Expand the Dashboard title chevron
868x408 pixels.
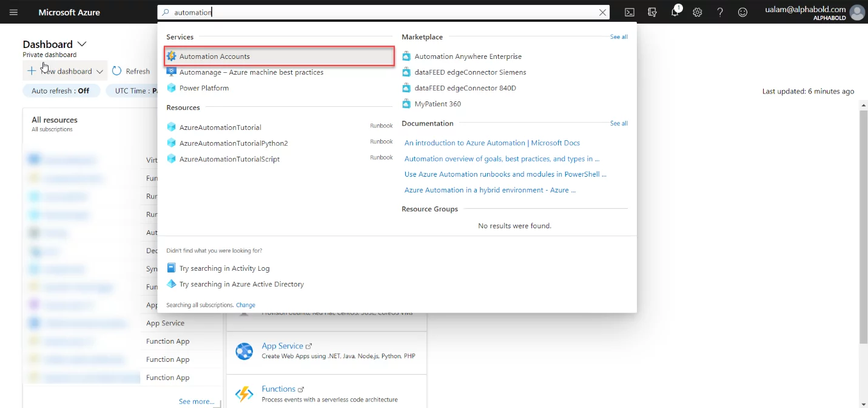82,44
